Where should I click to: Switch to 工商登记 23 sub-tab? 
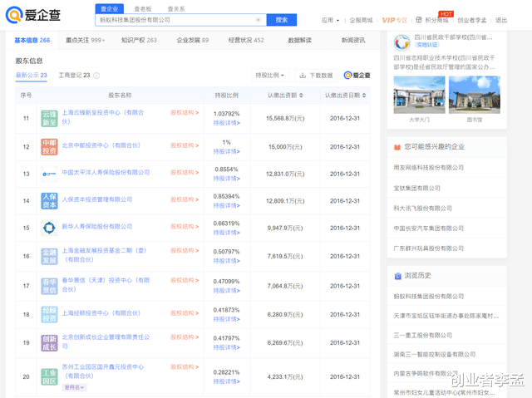74,76
